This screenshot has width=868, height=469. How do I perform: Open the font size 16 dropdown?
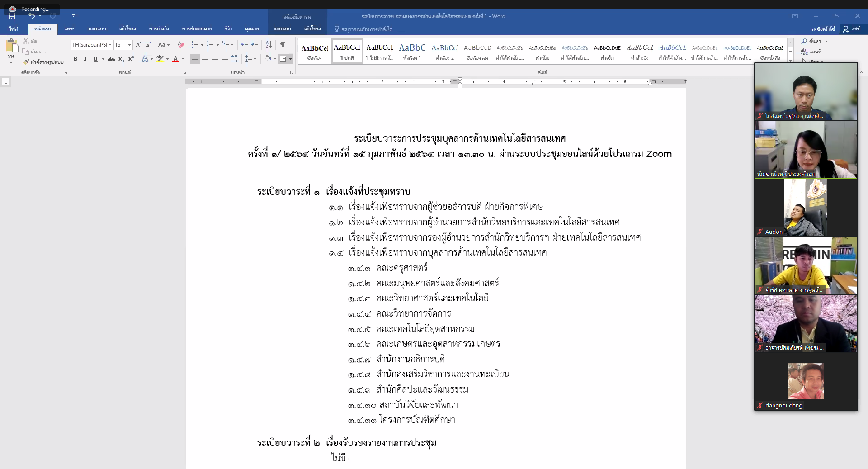click(129, 45)
